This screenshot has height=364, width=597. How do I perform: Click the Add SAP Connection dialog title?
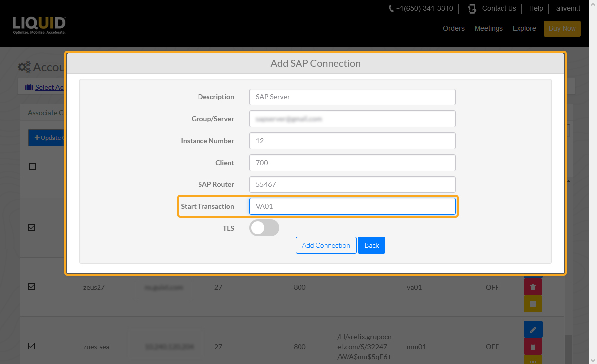315,63
